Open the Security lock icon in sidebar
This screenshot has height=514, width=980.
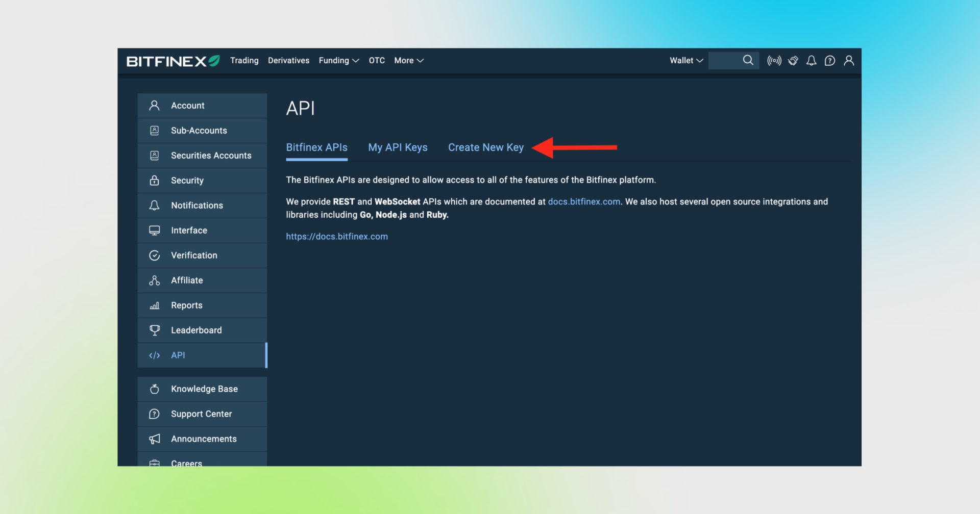pyautogui.click(x=155, y=180)
